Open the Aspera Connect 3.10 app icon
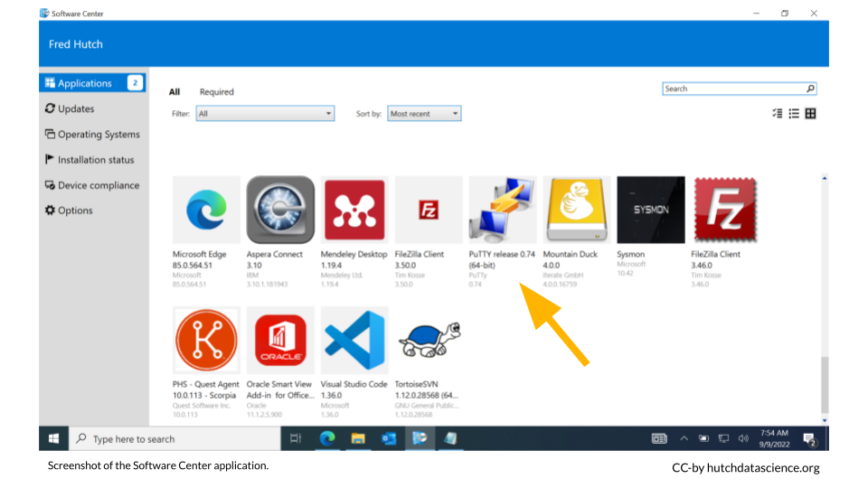This screenshot has width=868, height=488. pyautogui.click(x=280, y=210)
